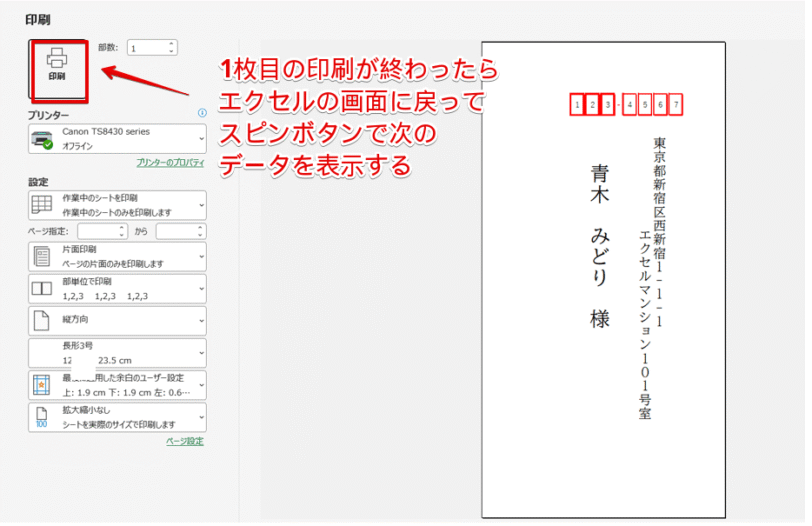Click the 100 percent scaling page icon

[x=41, y=417]
